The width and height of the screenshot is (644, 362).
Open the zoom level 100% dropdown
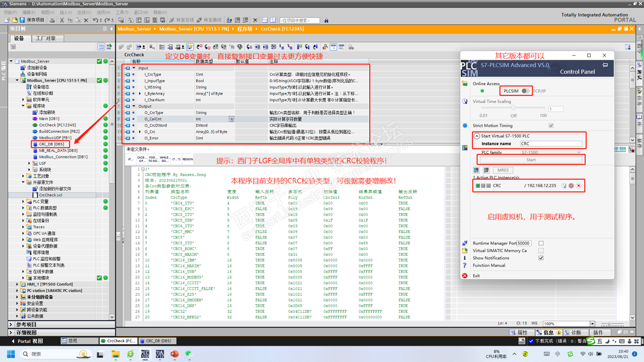[x=592, y=324]
